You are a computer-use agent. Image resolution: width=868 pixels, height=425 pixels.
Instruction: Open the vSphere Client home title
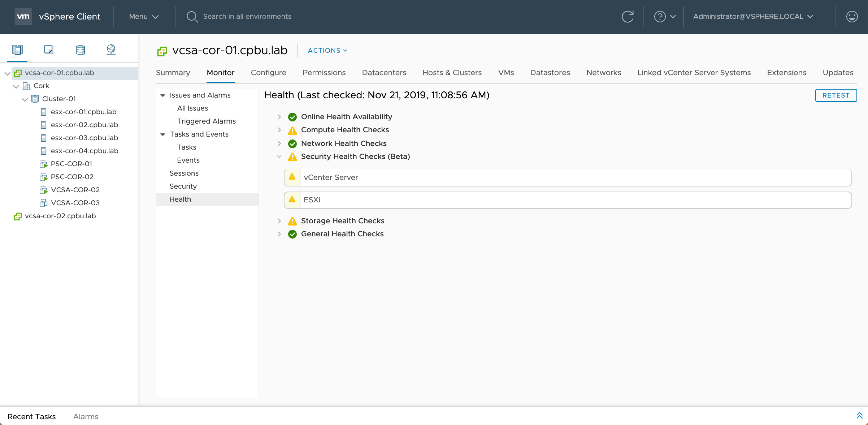pos(69,17)
